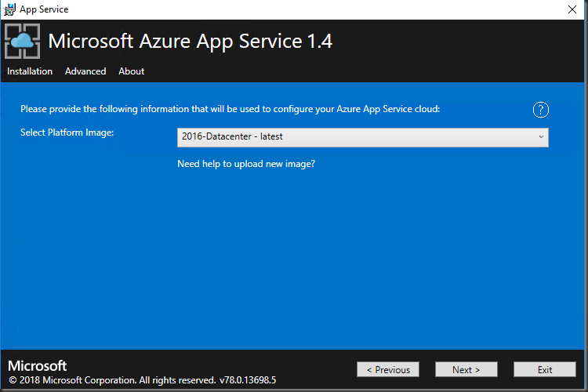Click the Microsoft logo in the footer

click(x=37, y=366)
